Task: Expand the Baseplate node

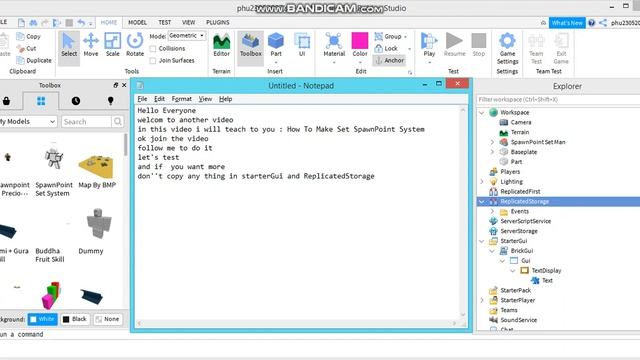Action: point(492,152)
